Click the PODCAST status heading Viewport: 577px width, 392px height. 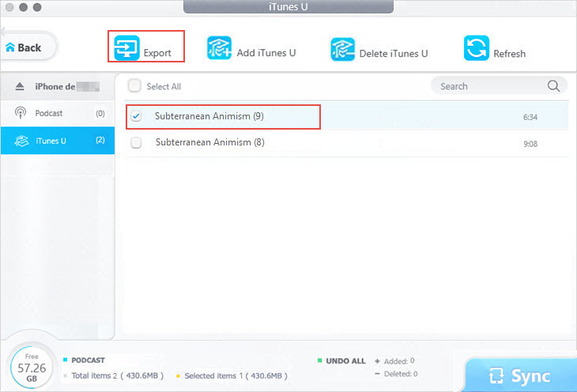[88, 360]
